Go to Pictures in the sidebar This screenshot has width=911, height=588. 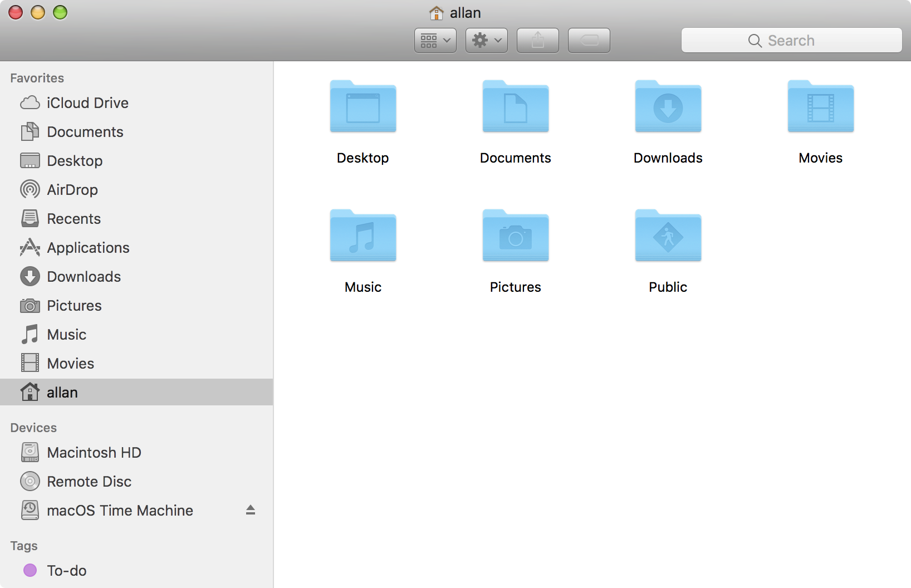pyautogui.click(x=136, y=306)
